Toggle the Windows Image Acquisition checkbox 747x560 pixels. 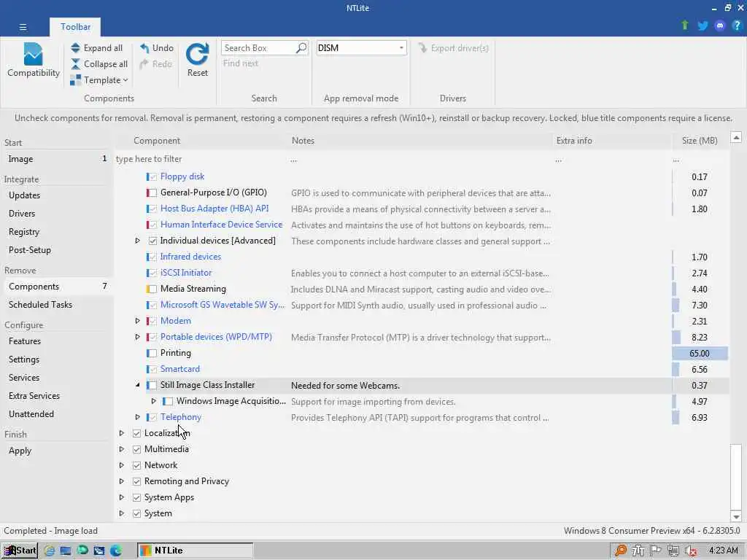pos(169,402)
